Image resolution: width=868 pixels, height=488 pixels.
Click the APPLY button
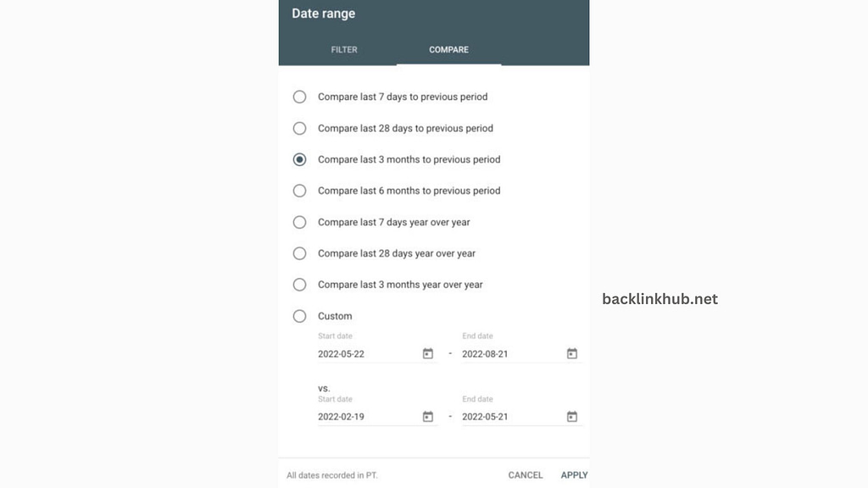(574, 475)
